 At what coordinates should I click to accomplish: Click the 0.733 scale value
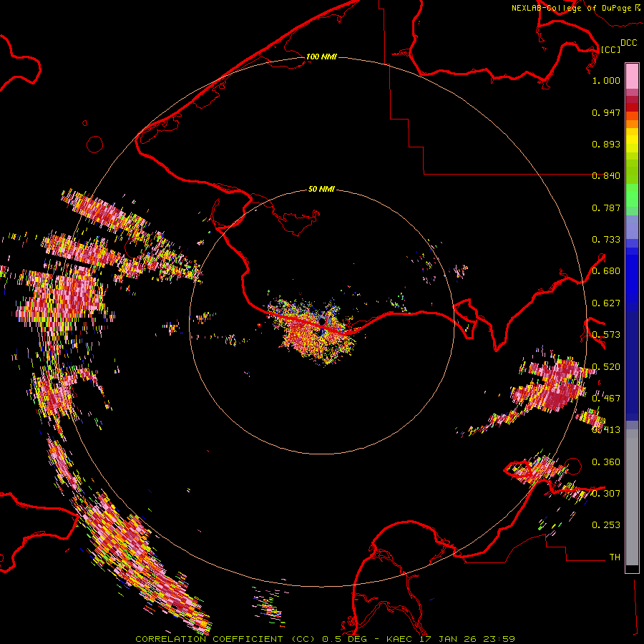pos(606,240)
